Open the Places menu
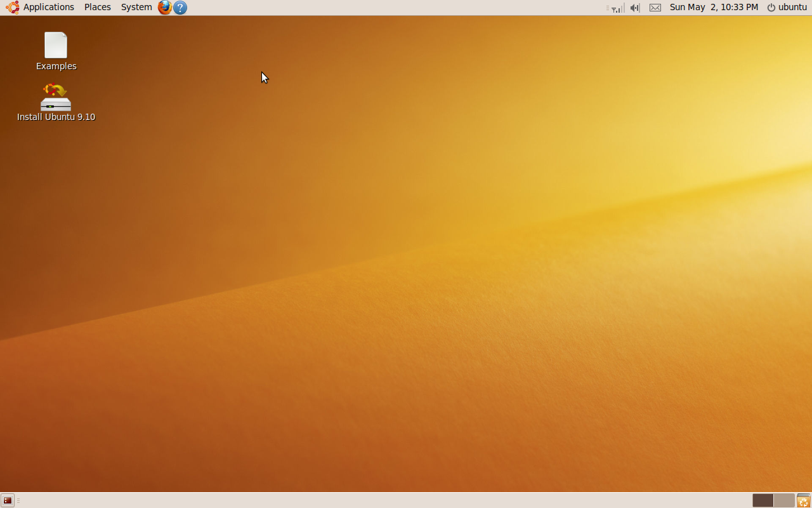 98,8
